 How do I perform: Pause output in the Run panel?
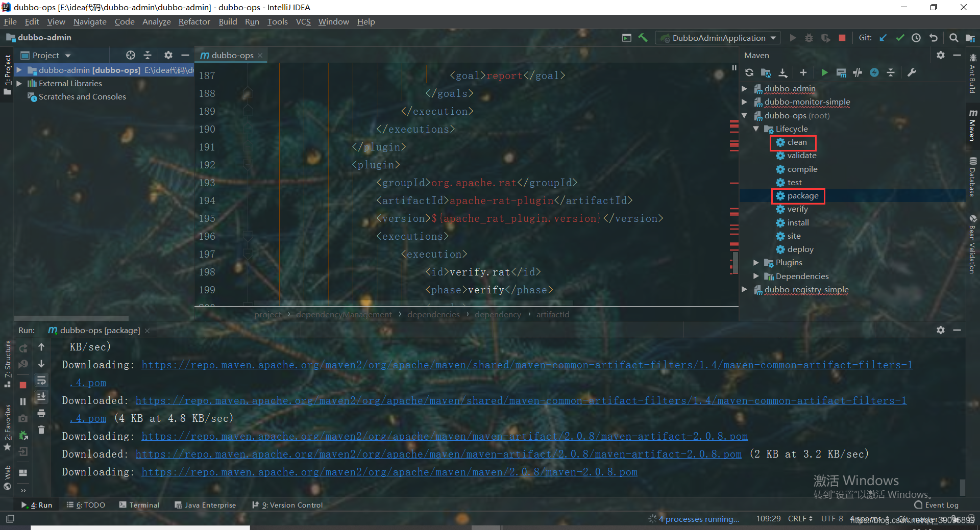tap(23, 401)
